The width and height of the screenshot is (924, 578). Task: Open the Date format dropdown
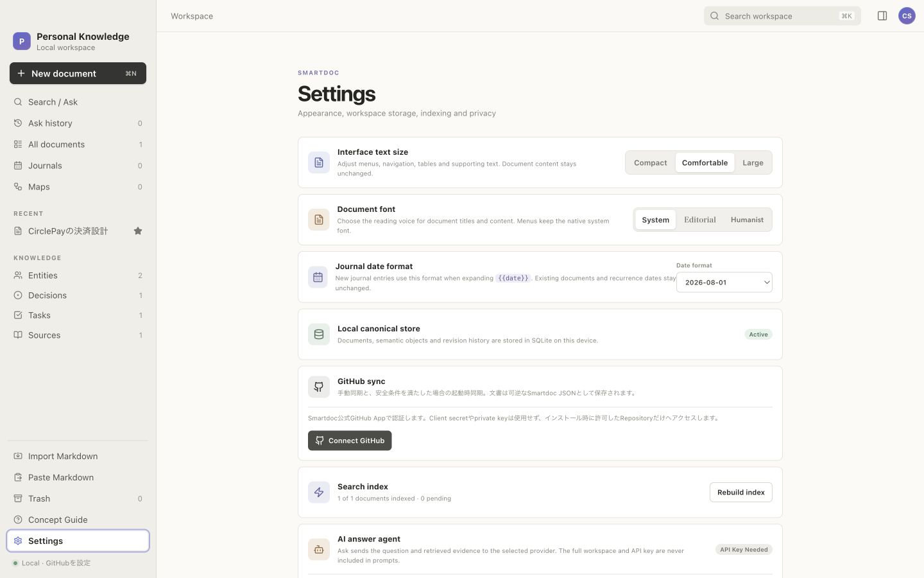click(x=724, y=283)
